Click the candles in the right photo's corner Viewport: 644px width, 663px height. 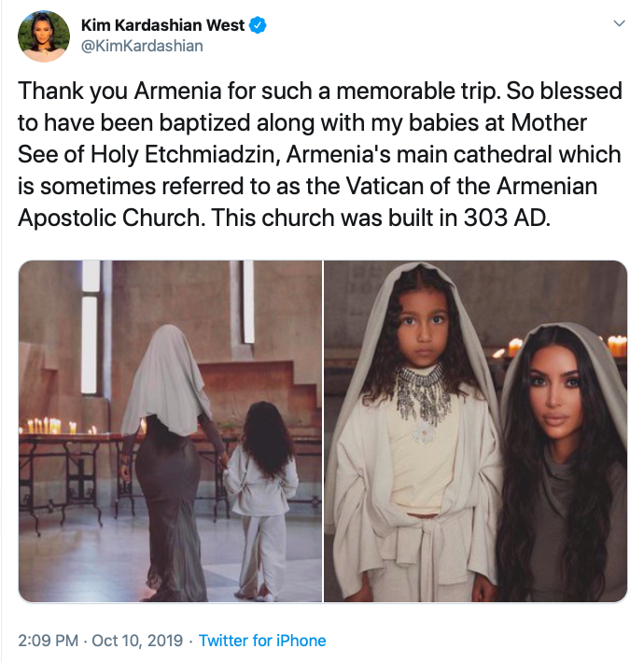click(610, 346)
